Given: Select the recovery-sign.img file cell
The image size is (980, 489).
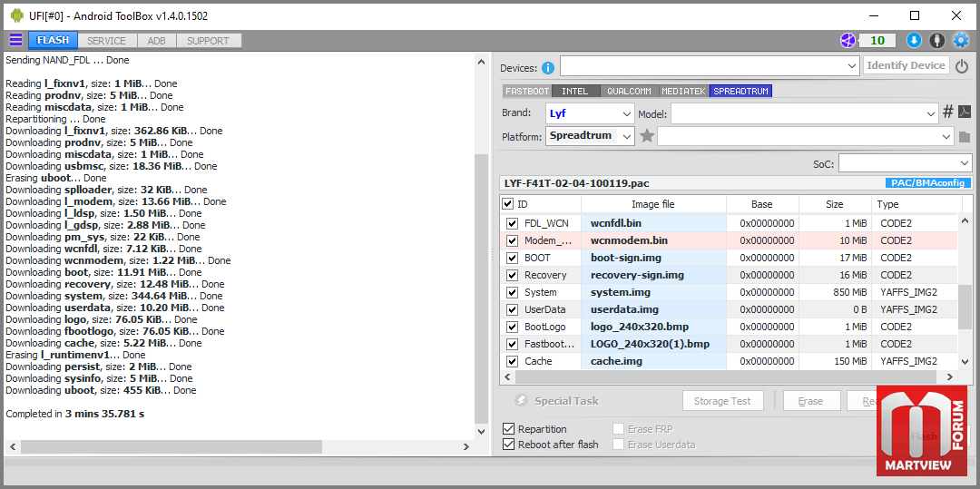Looking at the screenshot, I should (x=653, y=275).
